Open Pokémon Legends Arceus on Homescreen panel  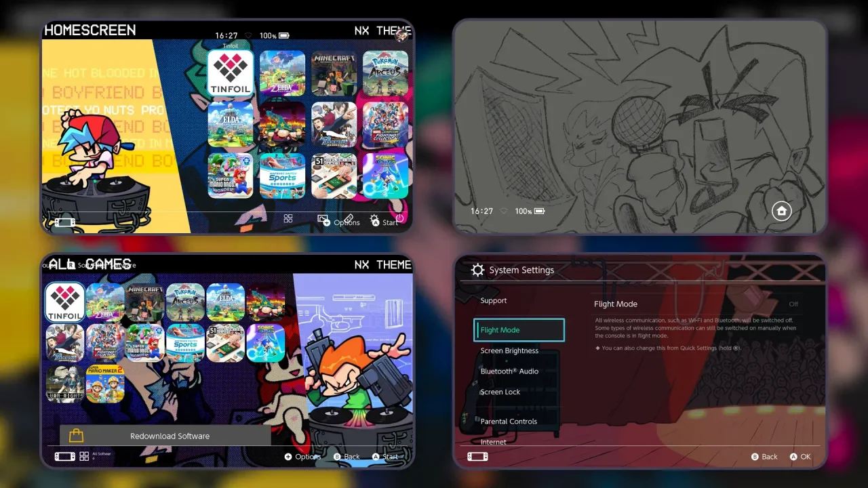point(385,73)
